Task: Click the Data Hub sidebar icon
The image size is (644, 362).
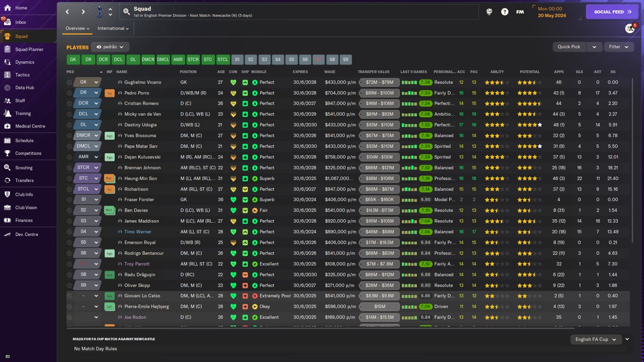Action: tap(8, 87)
